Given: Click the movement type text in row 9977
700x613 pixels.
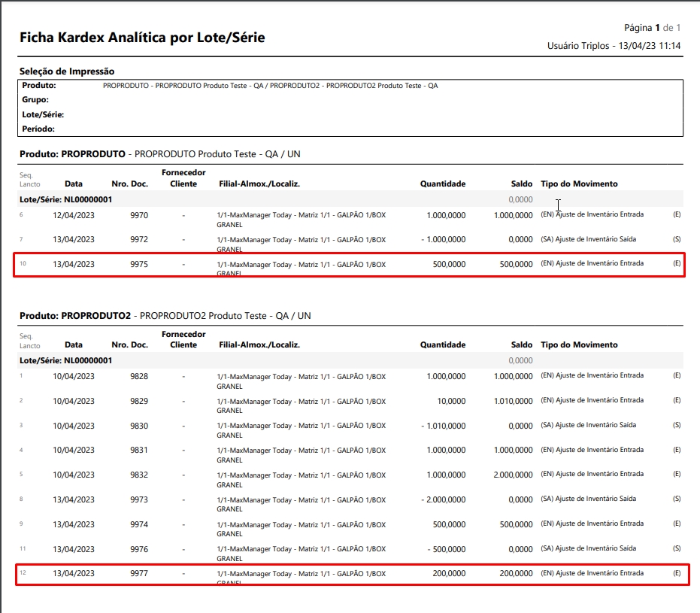Looking at the screenshot, I should click(592, 573).
